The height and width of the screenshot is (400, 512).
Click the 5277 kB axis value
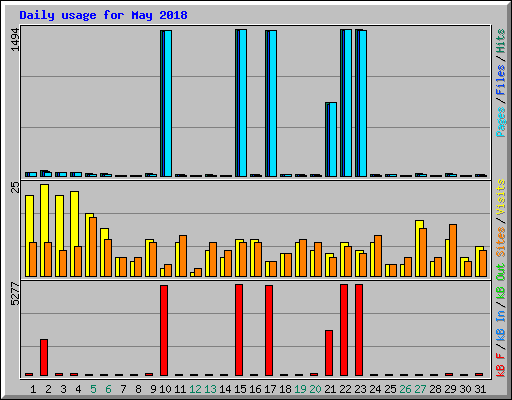[x=15, y=294]
